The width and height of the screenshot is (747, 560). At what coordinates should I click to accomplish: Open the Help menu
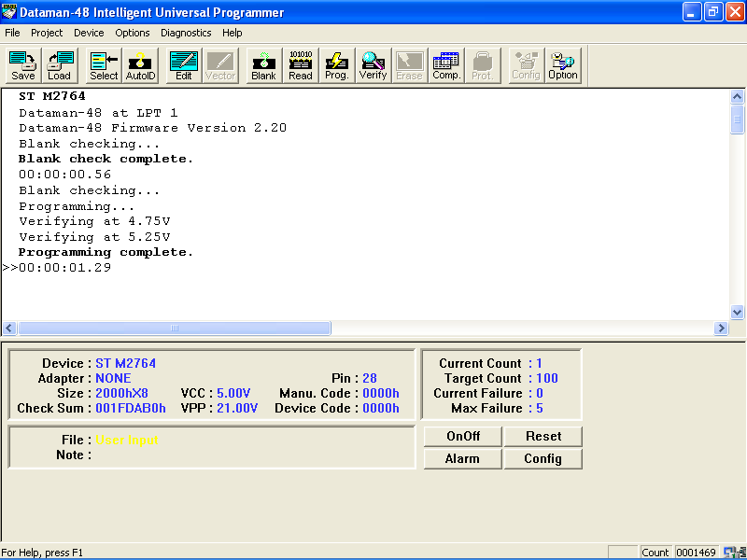point(233,33)
